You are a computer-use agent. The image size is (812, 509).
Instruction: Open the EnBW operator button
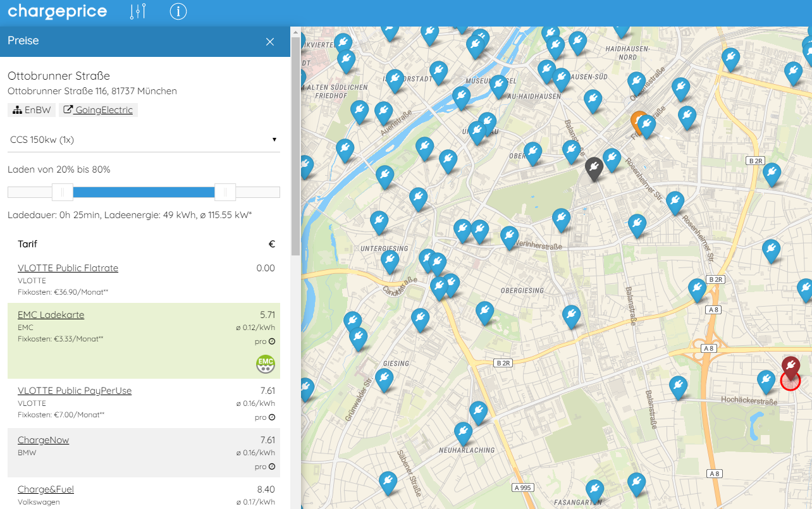tap(32, 110)
